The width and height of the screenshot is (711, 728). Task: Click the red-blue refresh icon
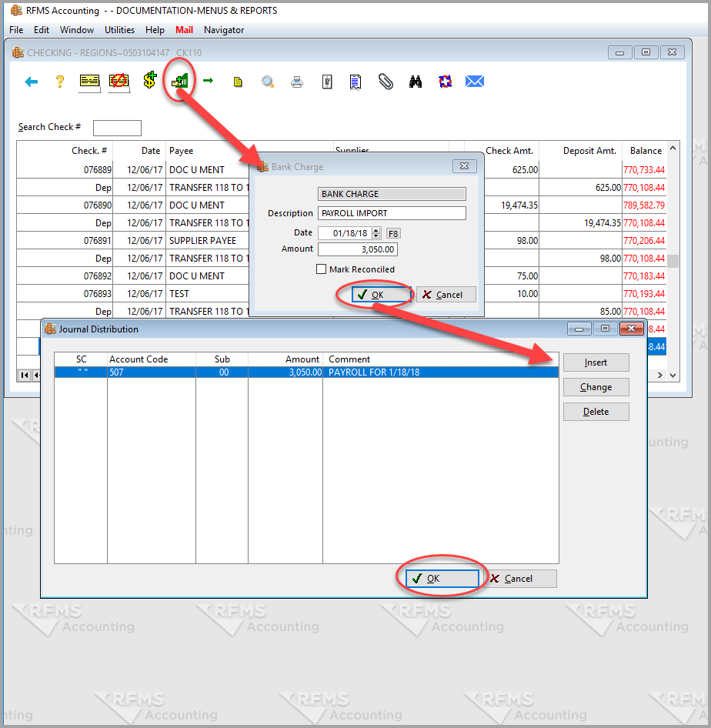445,82
